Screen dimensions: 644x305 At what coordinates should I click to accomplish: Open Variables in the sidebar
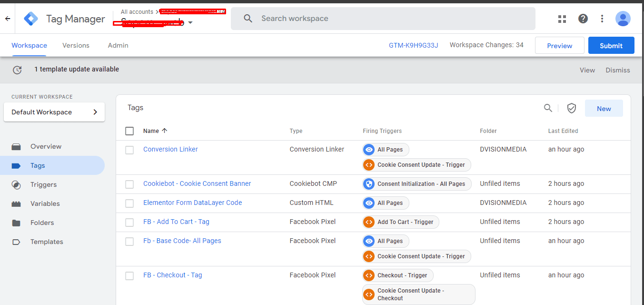pos(45,203)
